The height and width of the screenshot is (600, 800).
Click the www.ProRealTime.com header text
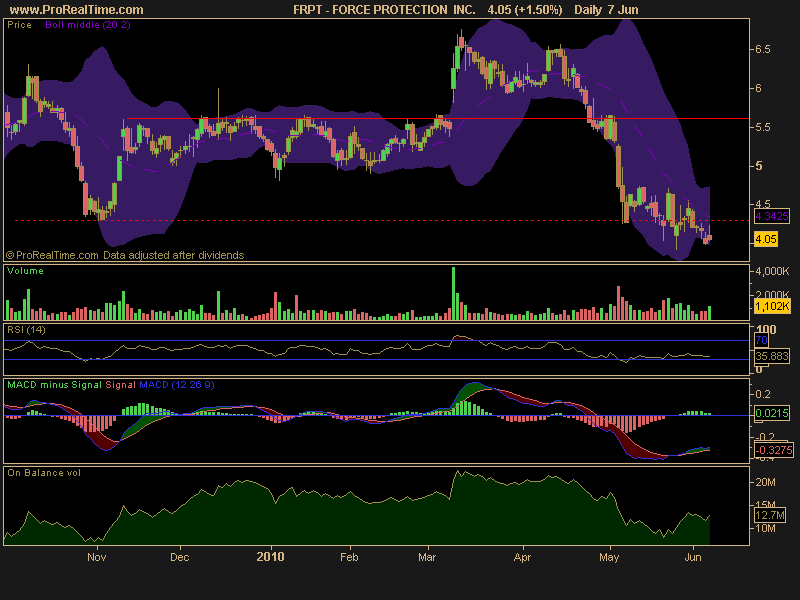77,10
